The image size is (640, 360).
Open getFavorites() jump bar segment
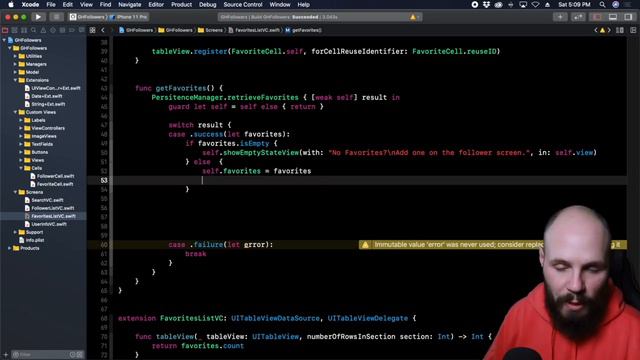[x=303, y=30]
